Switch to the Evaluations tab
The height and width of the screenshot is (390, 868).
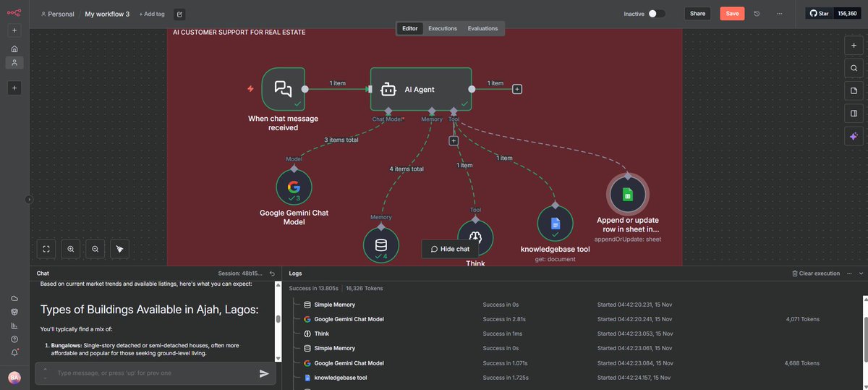click(482, 28)
